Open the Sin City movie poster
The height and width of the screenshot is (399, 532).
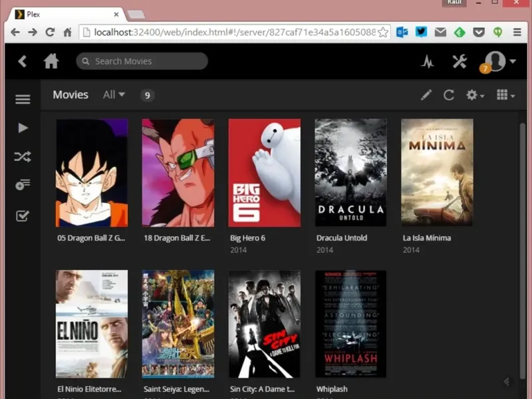pos(264,324)
